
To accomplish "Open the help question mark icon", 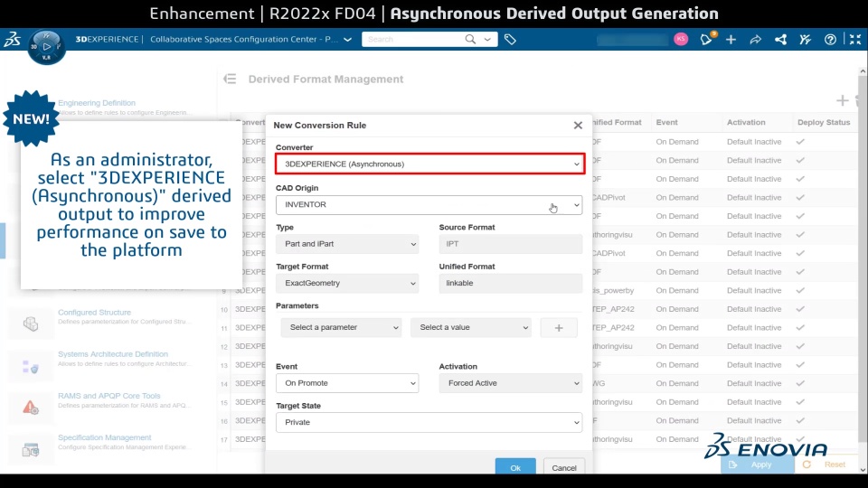I will pos(830,39).
